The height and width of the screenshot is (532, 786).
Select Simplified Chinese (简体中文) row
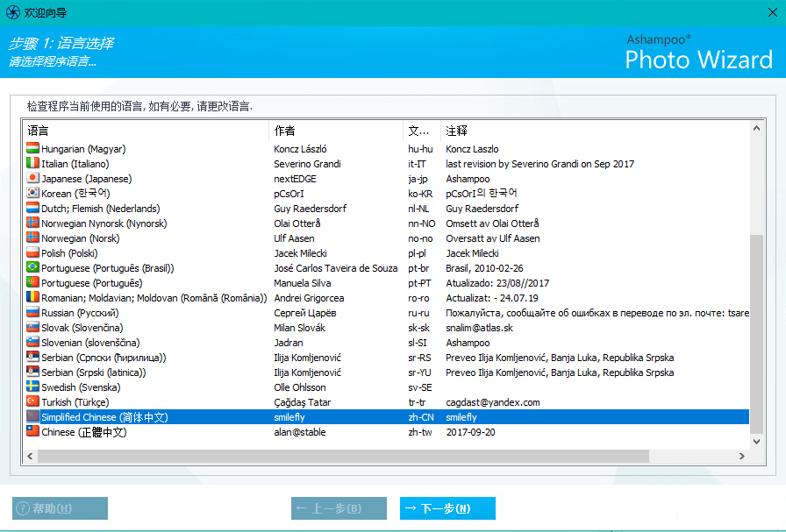click(387, 417)
